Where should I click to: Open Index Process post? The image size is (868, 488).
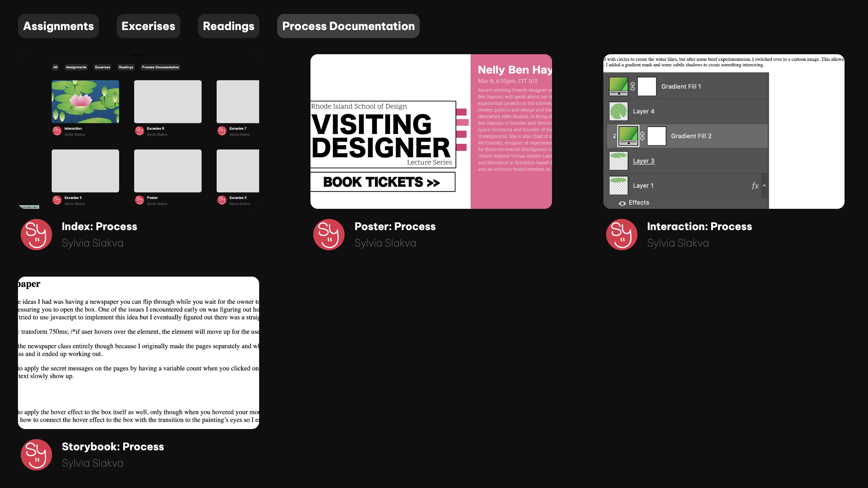click(x=99, y=226)
